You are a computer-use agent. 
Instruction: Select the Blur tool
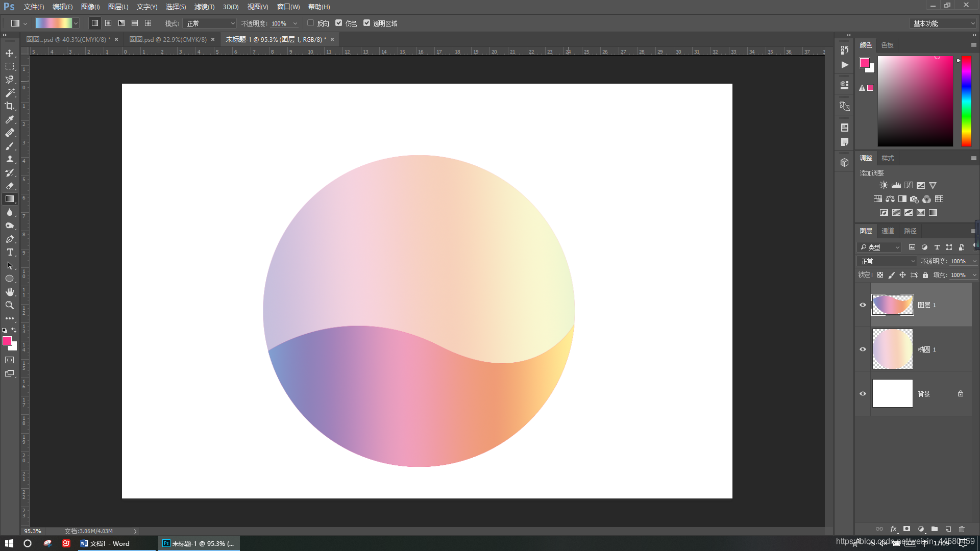tap(10, 212)
